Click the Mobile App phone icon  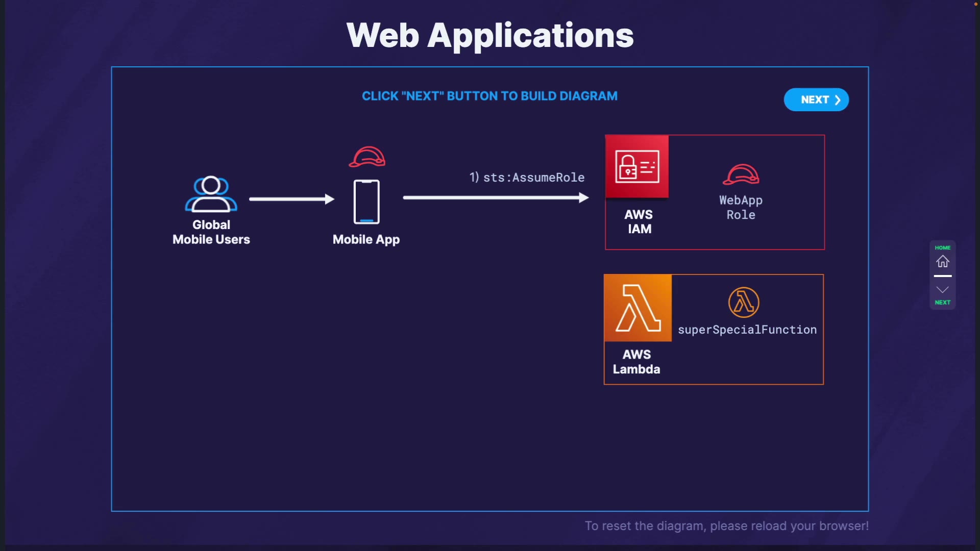click(366, 202)
